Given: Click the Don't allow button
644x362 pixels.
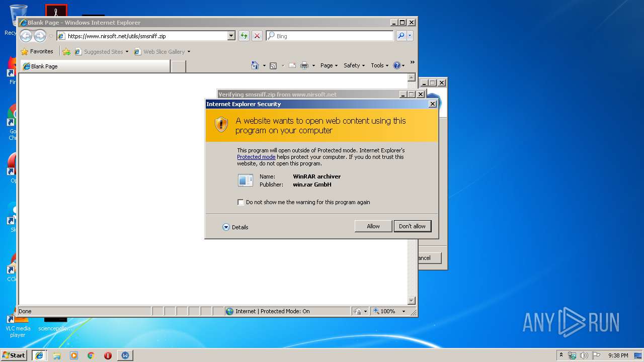Looking at the screenshot, I should click(x=412, y=226).
